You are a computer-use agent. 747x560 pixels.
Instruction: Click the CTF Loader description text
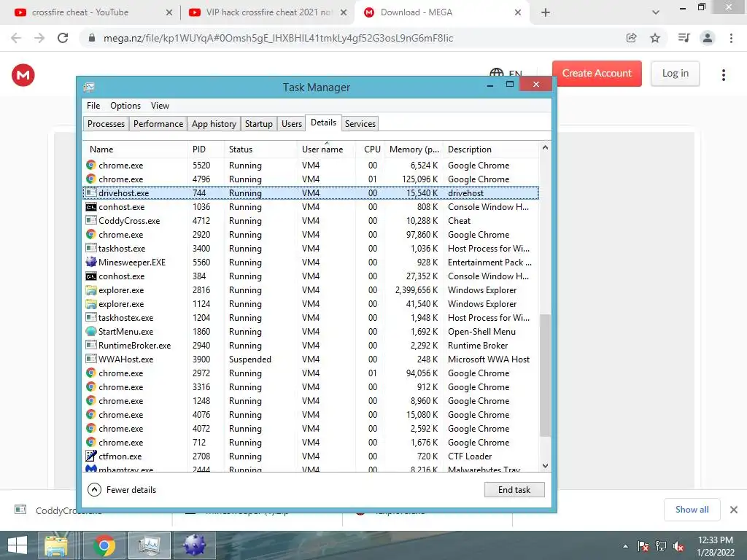tap(470, 456)
